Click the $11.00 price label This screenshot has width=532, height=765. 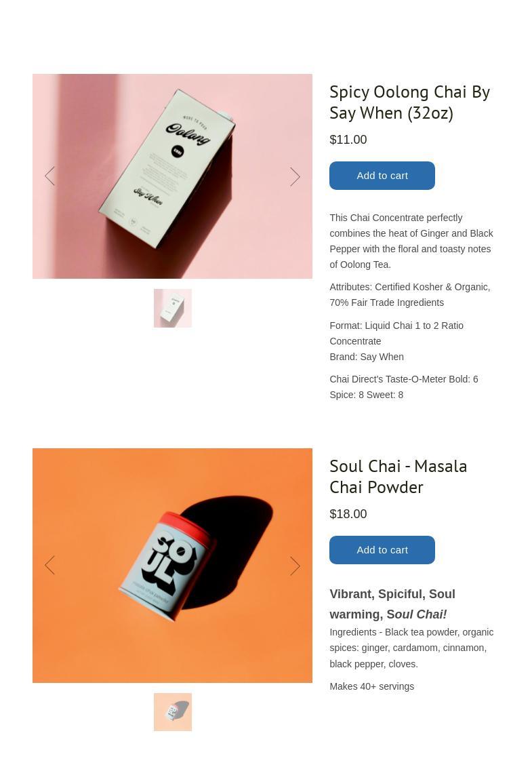click(348, 140)
